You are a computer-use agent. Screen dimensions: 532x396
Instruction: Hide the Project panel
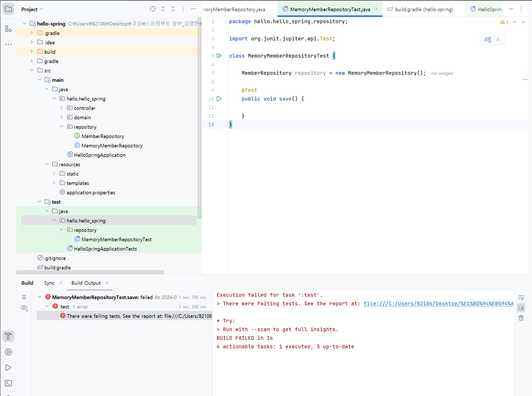tap(193, 9)
